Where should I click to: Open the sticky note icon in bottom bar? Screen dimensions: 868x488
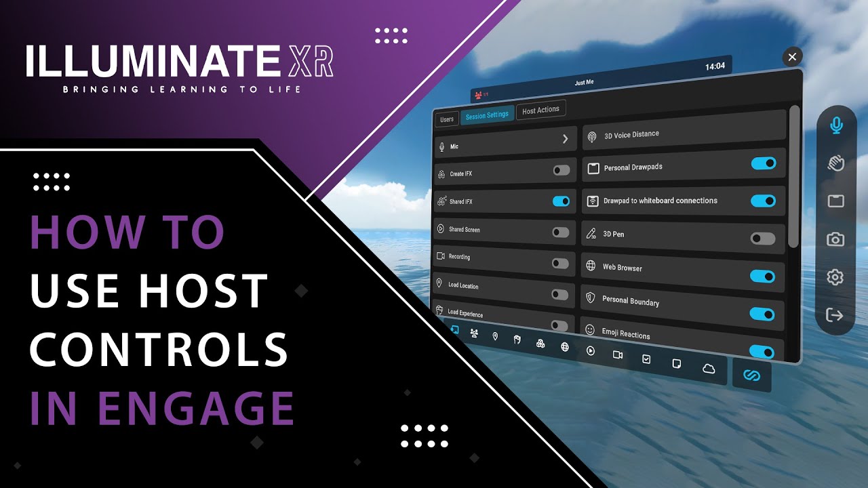pyautogui.click(x=677, y=364)
